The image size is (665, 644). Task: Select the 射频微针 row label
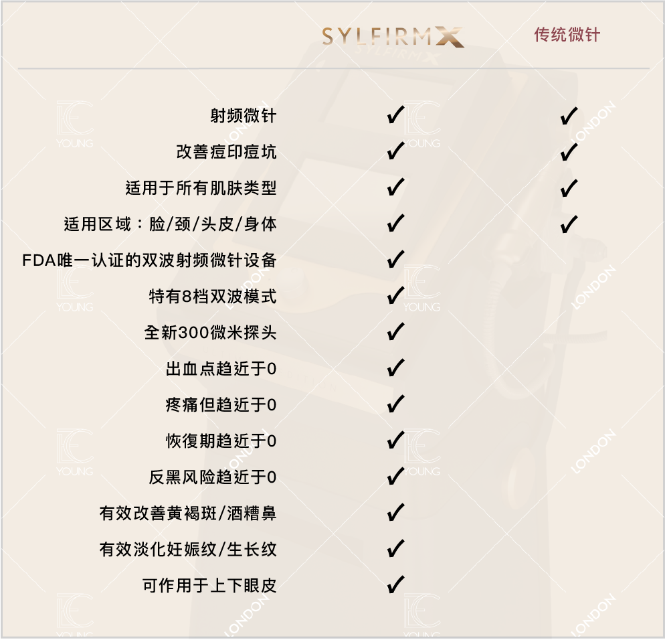pyautogui.click(x=243, y=116)
